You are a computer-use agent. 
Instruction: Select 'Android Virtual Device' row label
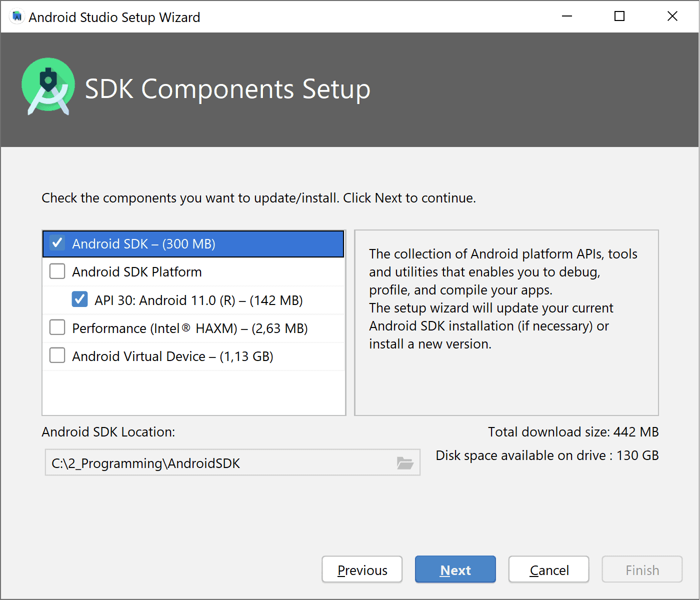[x=172, y=356]
